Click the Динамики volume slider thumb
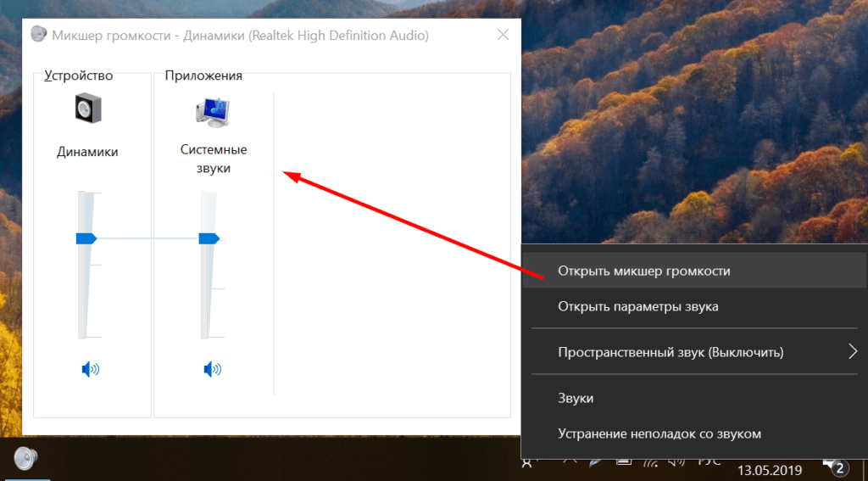The image size is (868, 481). pos(86,238)
